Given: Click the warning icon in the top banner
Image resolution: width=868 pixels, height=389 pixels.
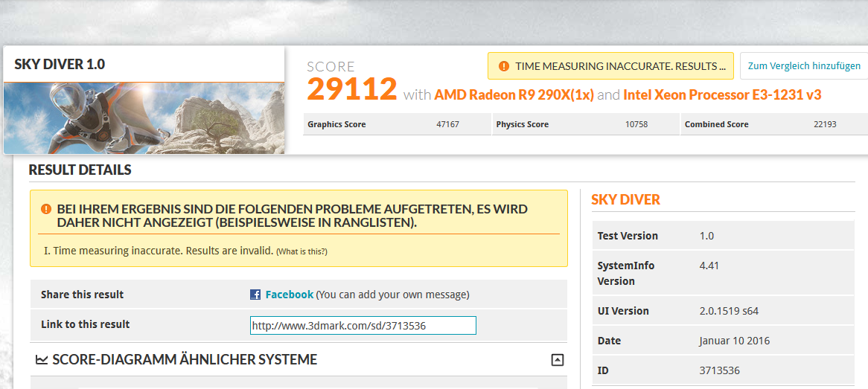Looking at the screenshot, I should pyautogui.click(x=503, y=66).
